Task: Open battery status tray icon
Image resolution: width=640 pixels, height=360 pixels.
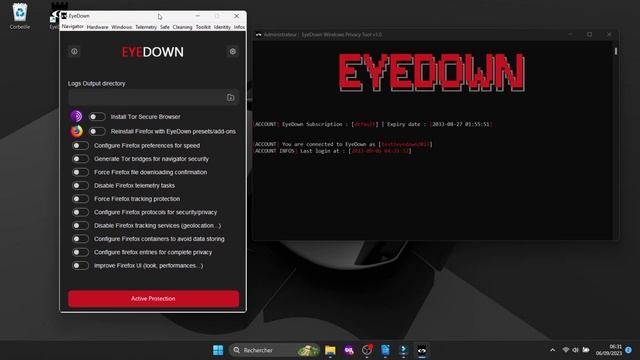Action: click(x=586, y=350)
